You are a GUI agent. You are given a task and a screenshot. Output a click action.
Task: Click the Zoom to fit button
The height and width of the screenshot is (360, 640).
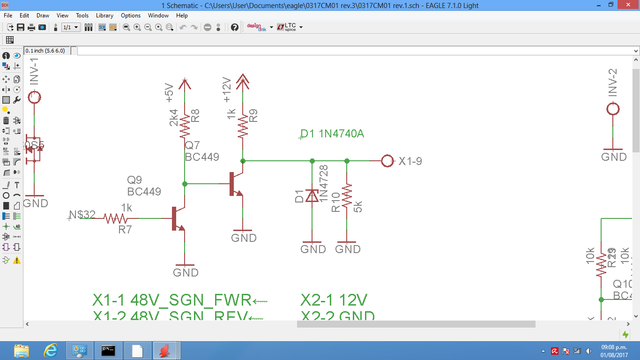[127, 27]
